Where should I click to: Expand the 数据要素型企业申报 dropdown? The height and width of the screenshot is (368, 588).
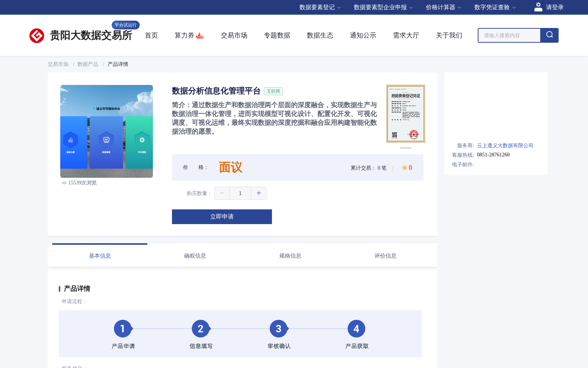coord(383,7)
